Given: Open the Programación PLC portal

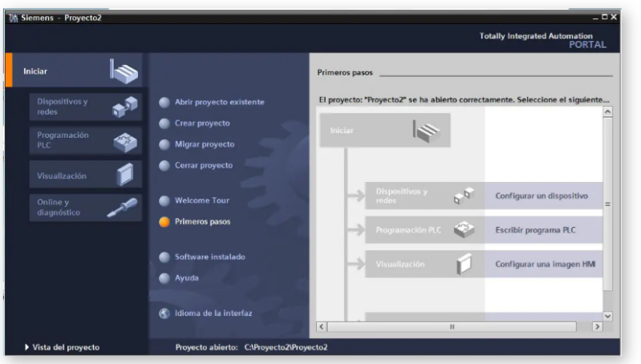Looking at the screenshot, I should (x=85, y=140).
